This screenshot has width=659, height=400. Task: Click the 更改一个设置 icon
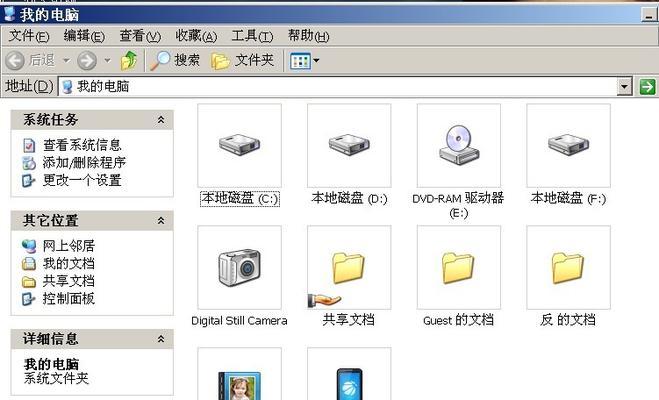click(x=29, y=181)
